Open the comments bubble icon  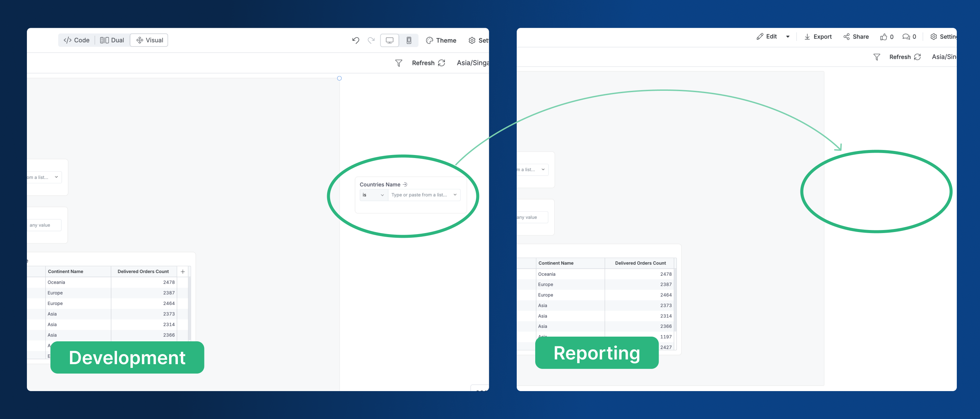(x=906, y=37)
